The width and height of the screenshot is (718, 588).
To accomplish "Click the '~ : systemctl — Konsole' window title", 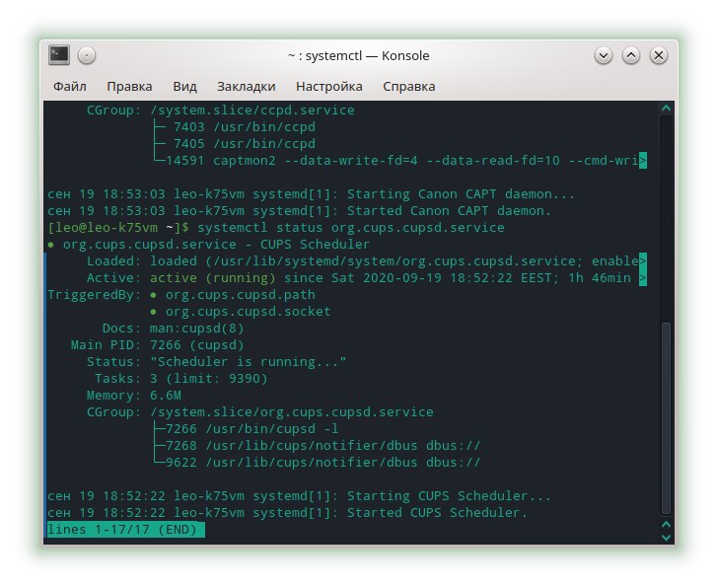I will coord(359,55).
